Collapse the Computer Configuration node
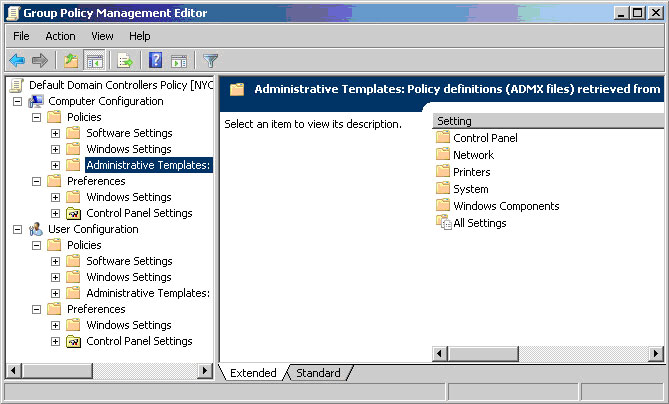 coord(17,102)
